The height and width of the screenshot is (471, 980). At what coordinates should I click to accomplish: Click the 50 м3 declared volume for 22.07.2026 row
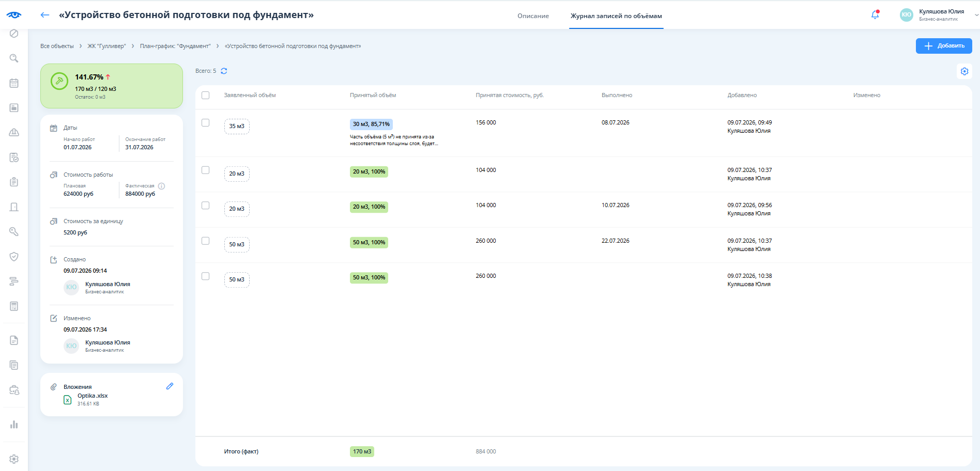[x=237, y=244]
